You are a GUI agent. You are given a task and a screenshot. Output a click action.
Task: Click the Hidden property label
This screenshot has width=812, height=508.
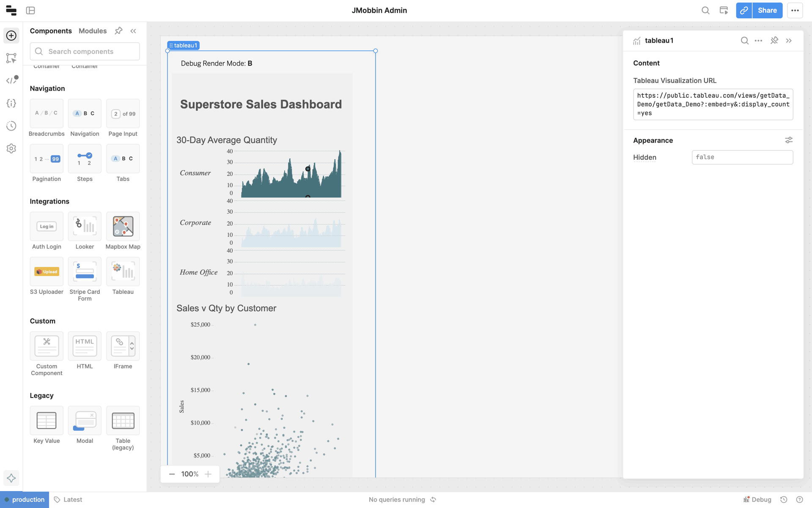pos(645,157)
